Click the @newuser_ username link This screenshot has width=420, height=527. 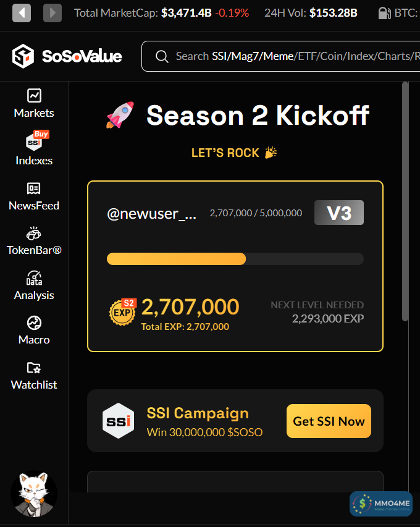point(152,214)
